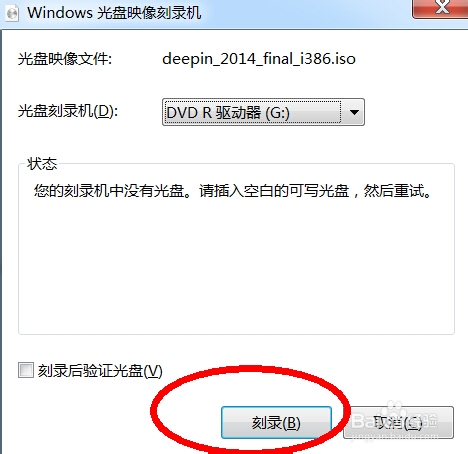Close the Windows 光盘映像刻录机 dialog
Viewport: 468px width, 454px height.
pos(441,8)
